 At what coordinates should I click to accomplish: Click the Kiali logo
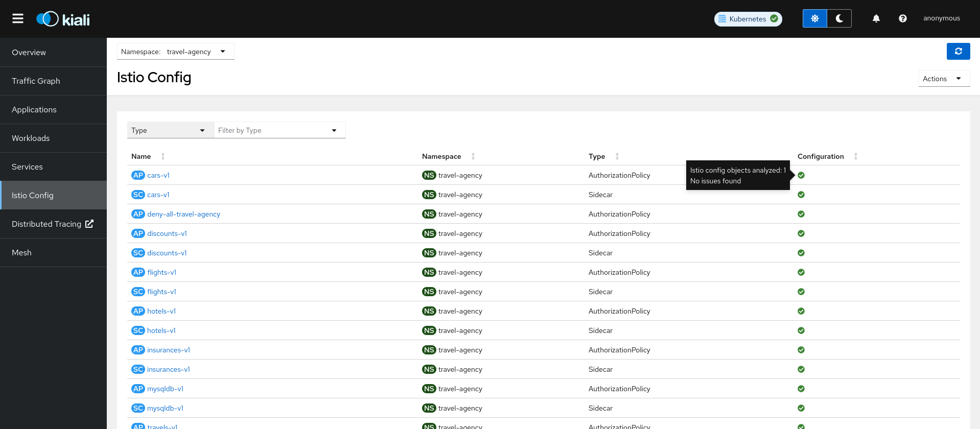63,19
